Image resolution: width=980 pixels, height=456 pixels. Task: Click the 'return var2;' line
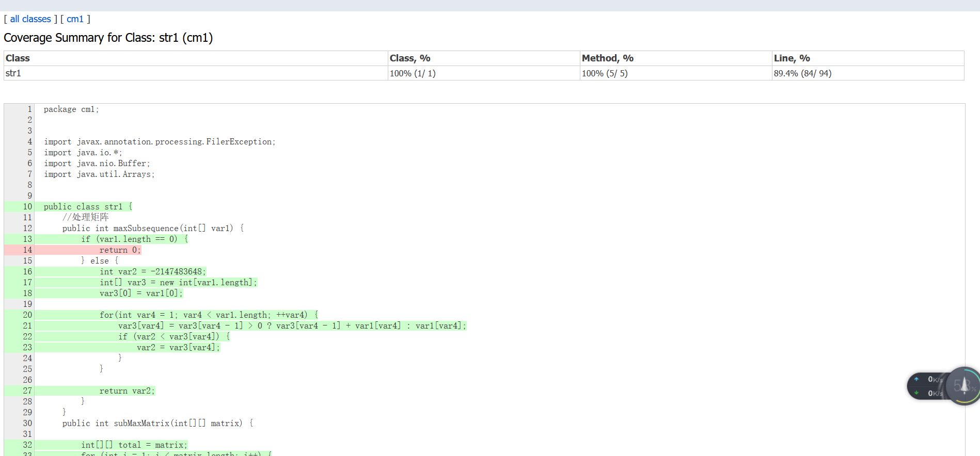click(x=127, y=391)
